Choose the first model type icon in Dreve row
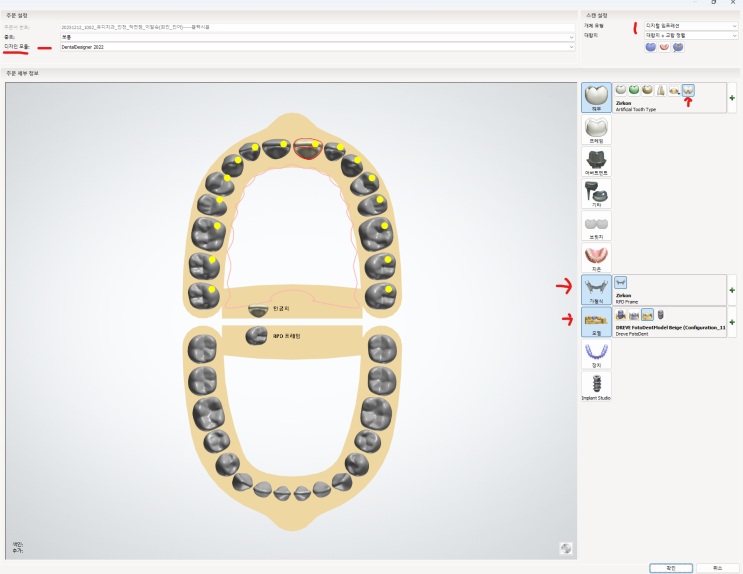The image size is (743, 574). [x=620, y=314]
